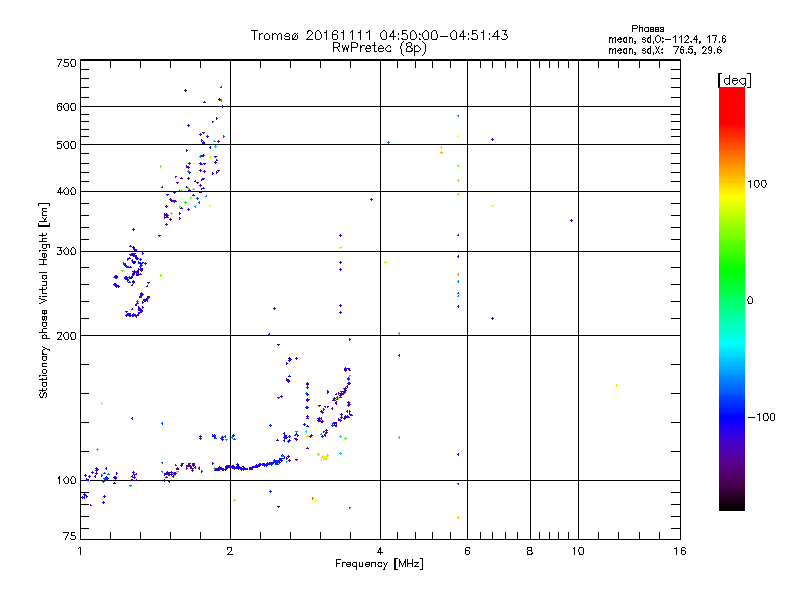Click the plot title 'Tromsø 20161111 04:50:00-04:51:43'
This screenshot has height=600, width=800.
coord(380,35)
